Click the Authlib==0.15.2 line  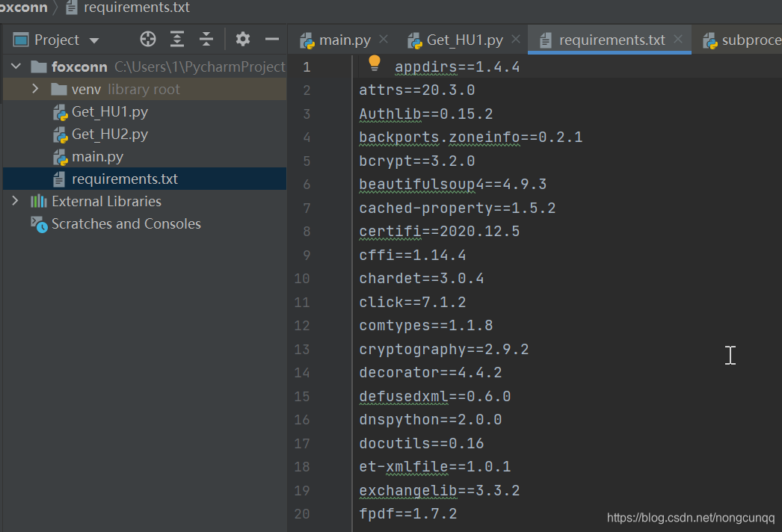tap(426, 114)
